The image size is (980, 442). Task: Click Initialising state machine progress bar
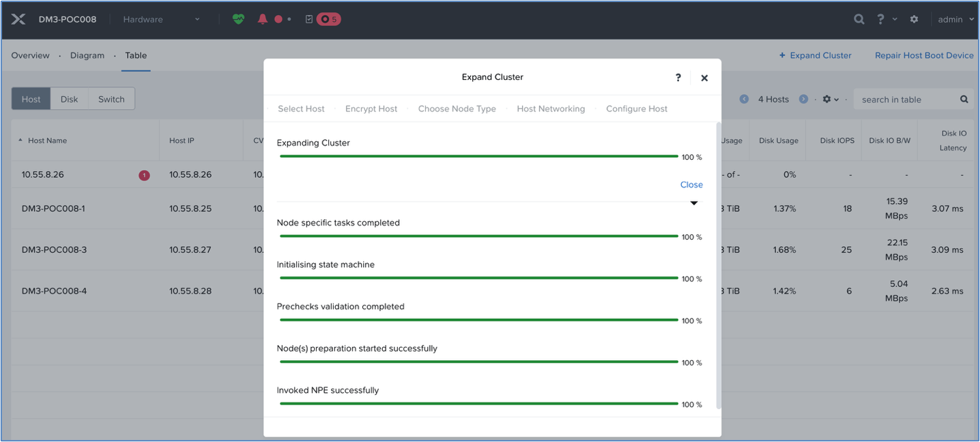(479, 278)
